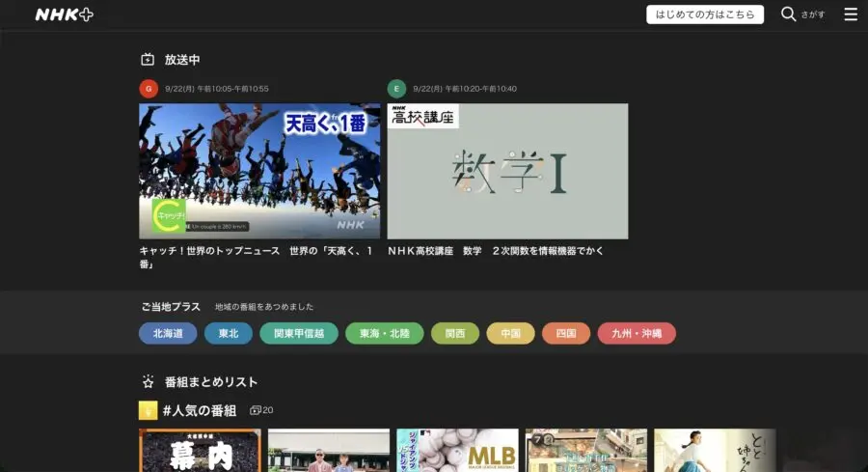Click the red G channel badge

148,89
